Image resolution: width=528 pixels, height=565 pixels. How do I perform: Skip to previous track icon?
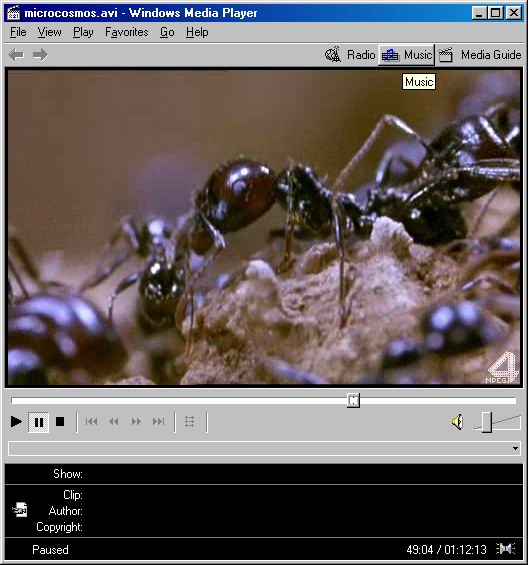click(x=92, y=421)
